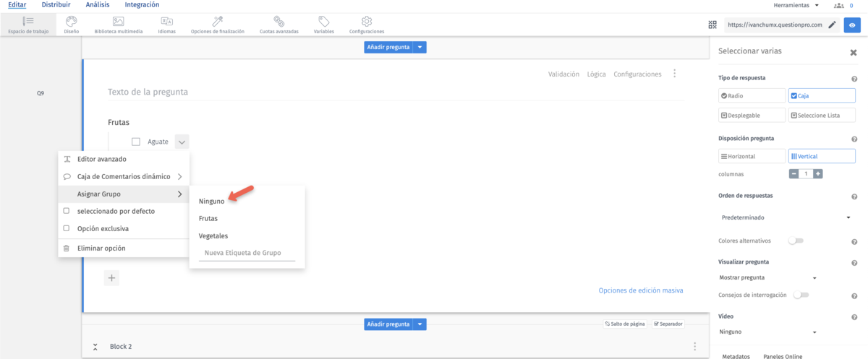This screenshot has width=868, height=359.
Task: Open the Diseño palette icon
Action: click(71, 21)
